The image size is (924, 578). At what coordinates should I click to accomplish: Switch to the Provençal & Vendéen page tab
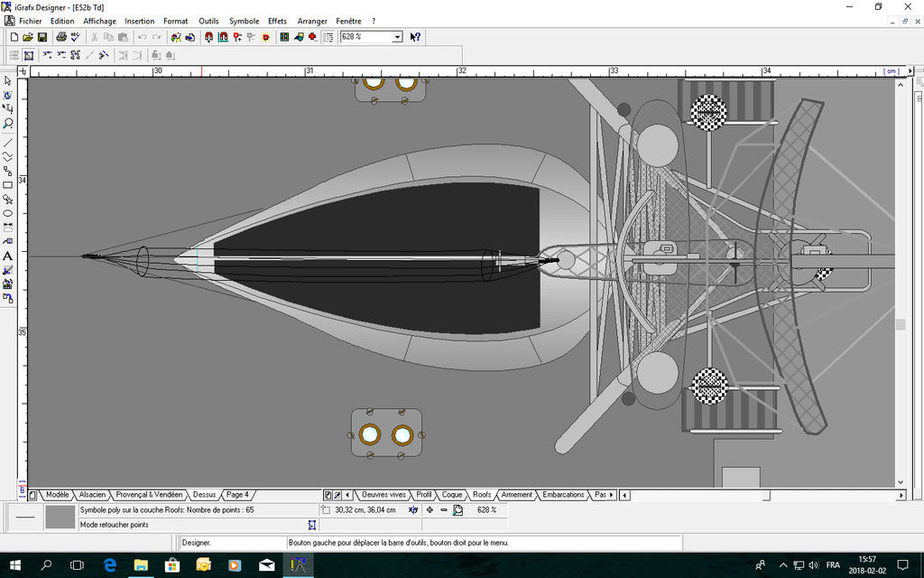[x=149, y=495]
